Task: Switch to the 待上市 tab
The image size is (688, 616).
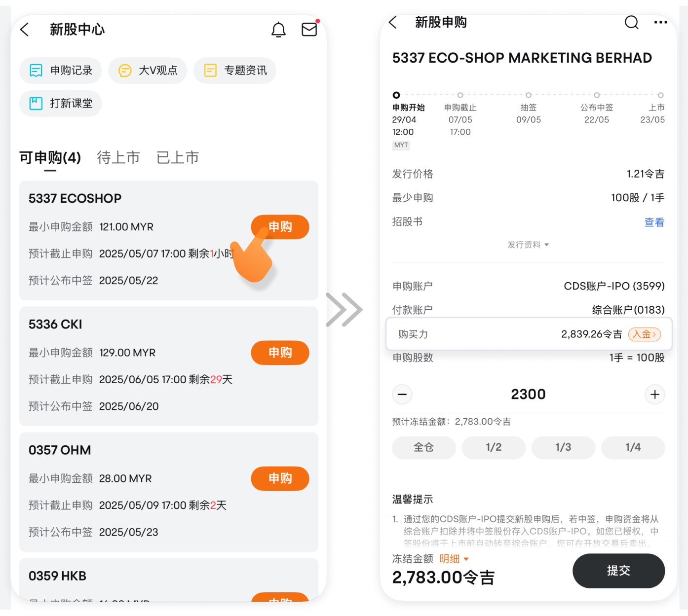Action: (118, 158)
